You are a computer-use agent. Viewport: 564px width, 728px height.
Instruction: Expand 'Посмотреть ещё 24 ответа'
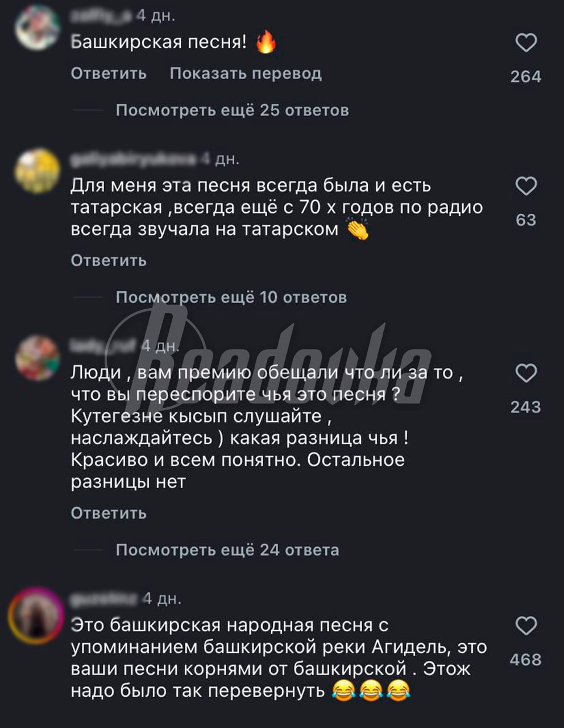[x=227, y=550]
